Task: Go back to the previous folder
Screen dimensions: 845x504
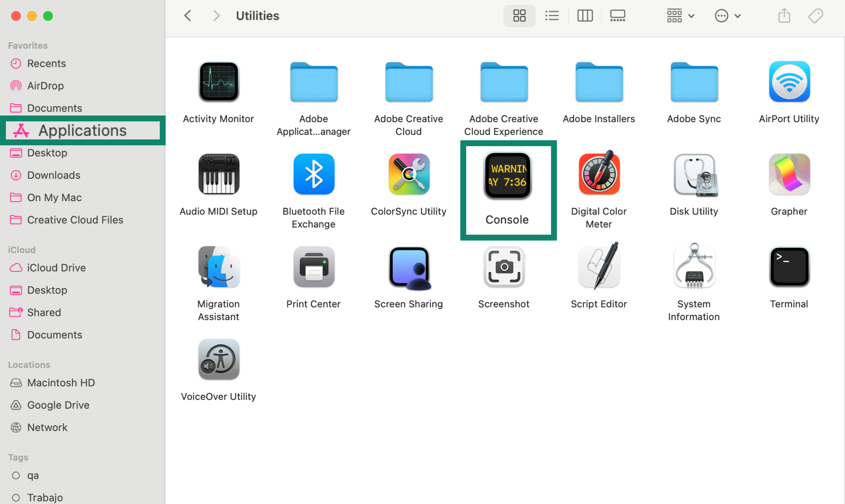Action: click(x=187, y=16)
